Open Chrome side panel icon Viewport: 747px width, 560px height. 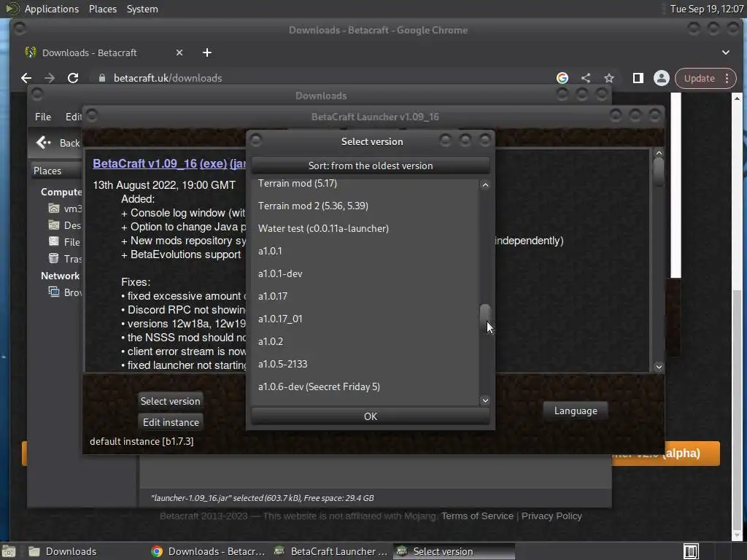(638, 78)
